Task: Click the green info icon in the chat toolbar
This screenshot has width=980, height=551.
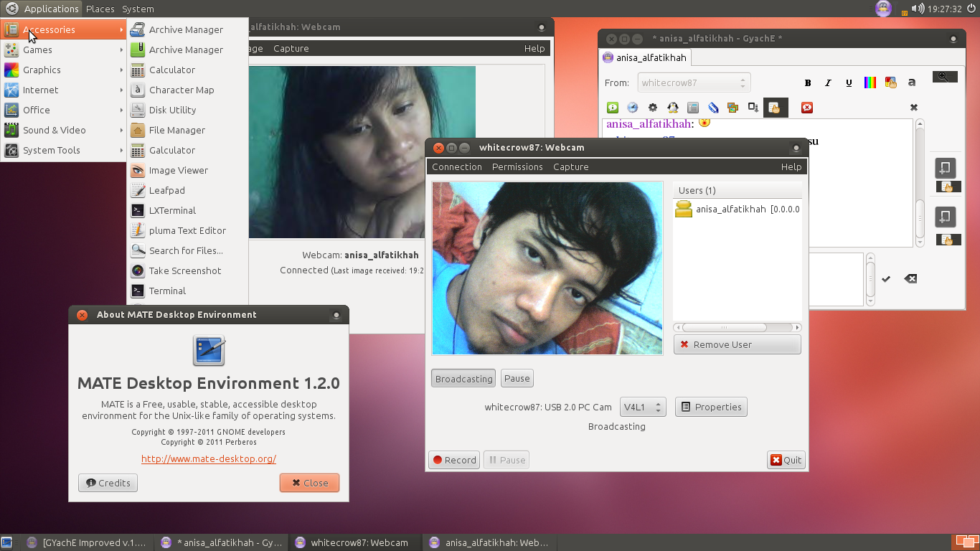Action: (x=612, y=107)
